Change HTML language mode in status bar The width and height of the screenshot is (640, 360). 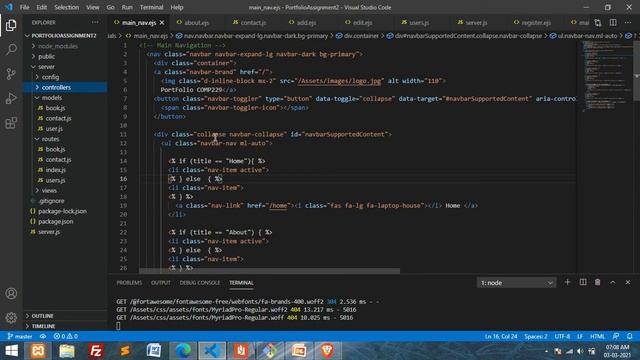597,336
